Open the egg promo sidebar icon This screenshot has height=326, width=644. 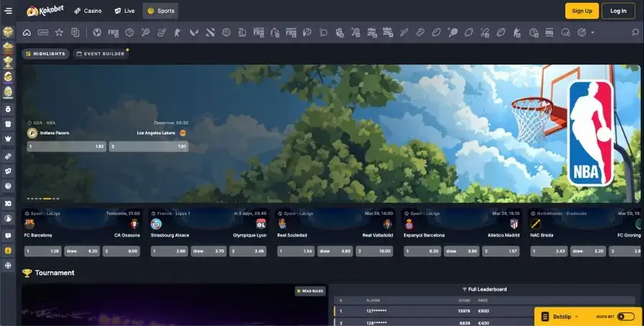pos(8,92)
